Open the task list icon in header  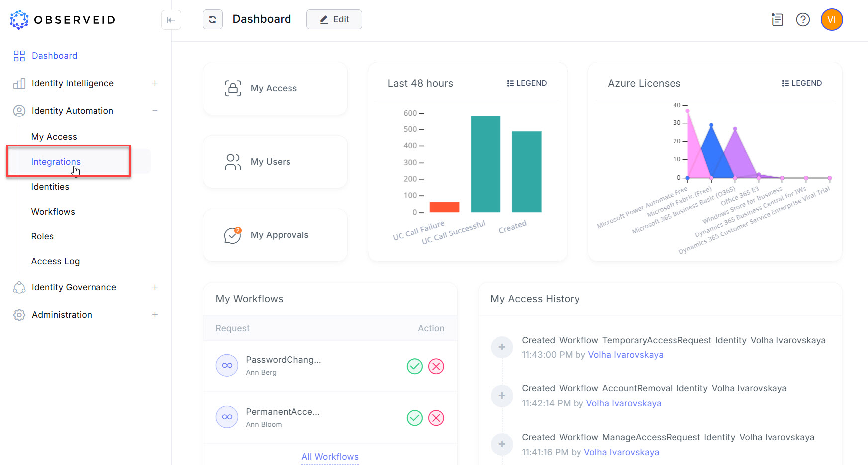[x=777, y=19]
